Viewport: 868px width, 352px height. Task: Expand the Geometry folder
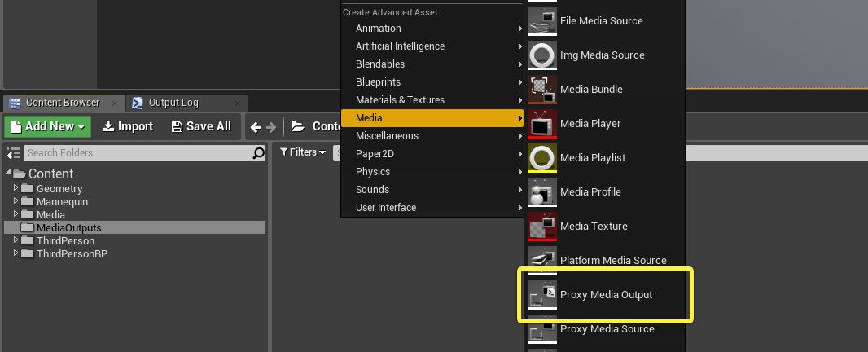pyautogui.click(x=15, y=188)
